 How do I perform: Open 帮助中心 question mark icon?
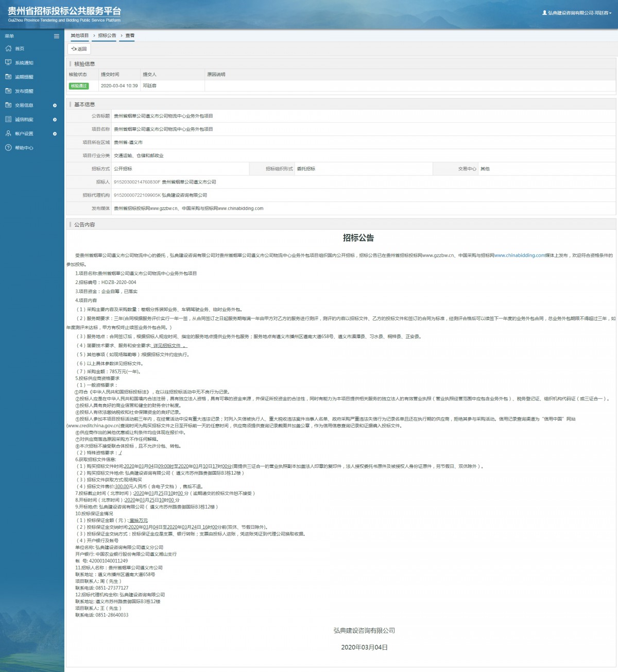[8, 148]
